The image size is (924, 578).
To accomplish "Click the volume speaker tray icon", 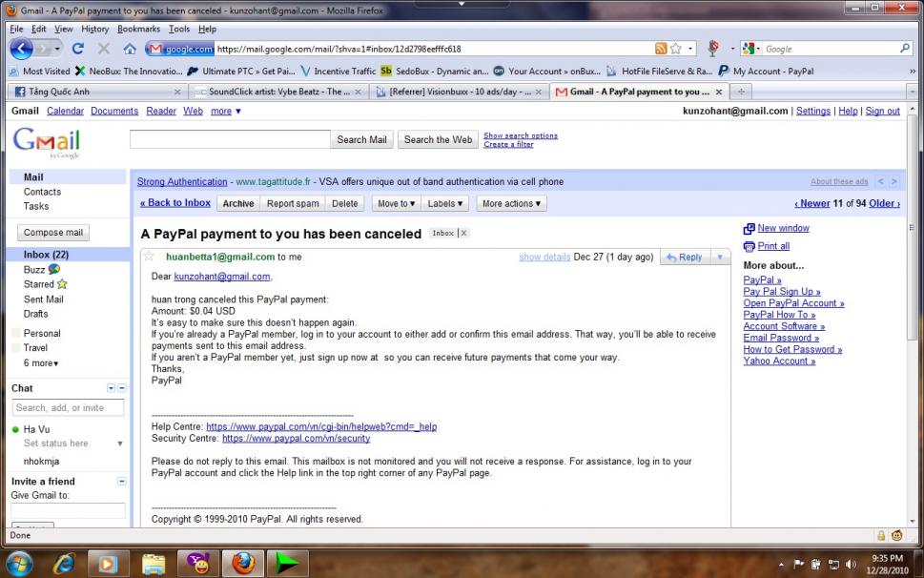I will (x=851, y=565).
